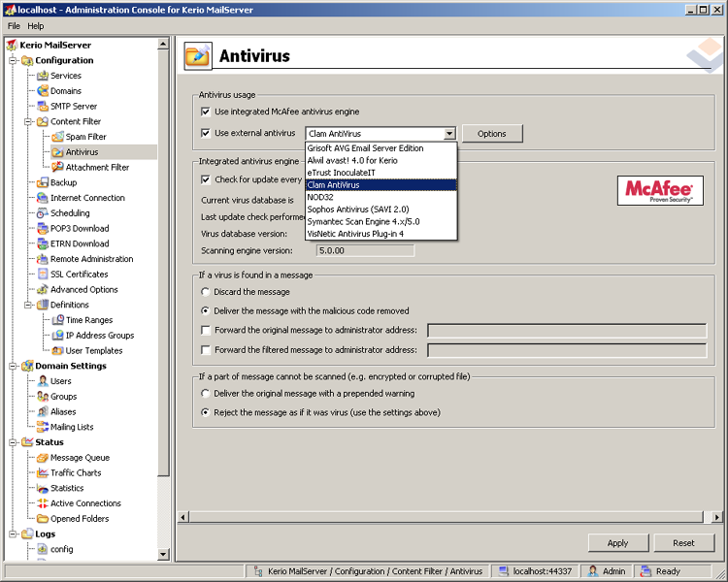Collapse the Status tree node
This screenshot has width=728, height=582.
[13, 442]
